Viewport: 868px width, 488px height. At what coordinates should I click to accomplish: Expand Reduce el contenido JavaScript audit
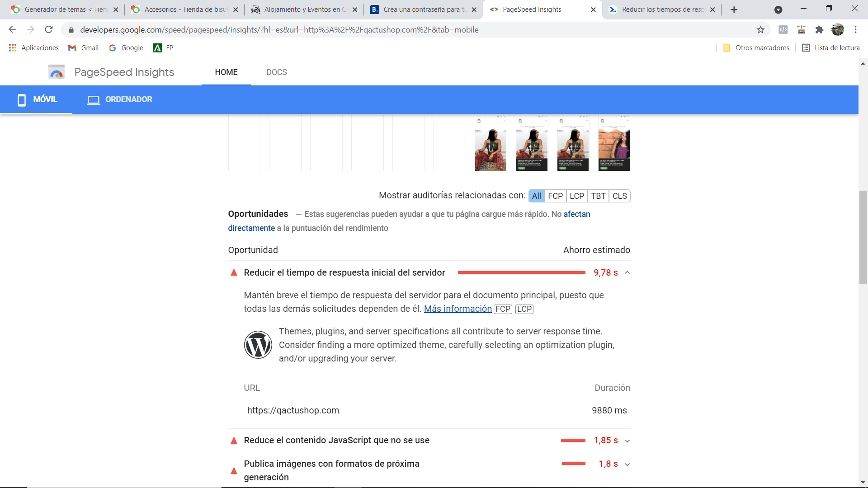[x=627, y=441]
